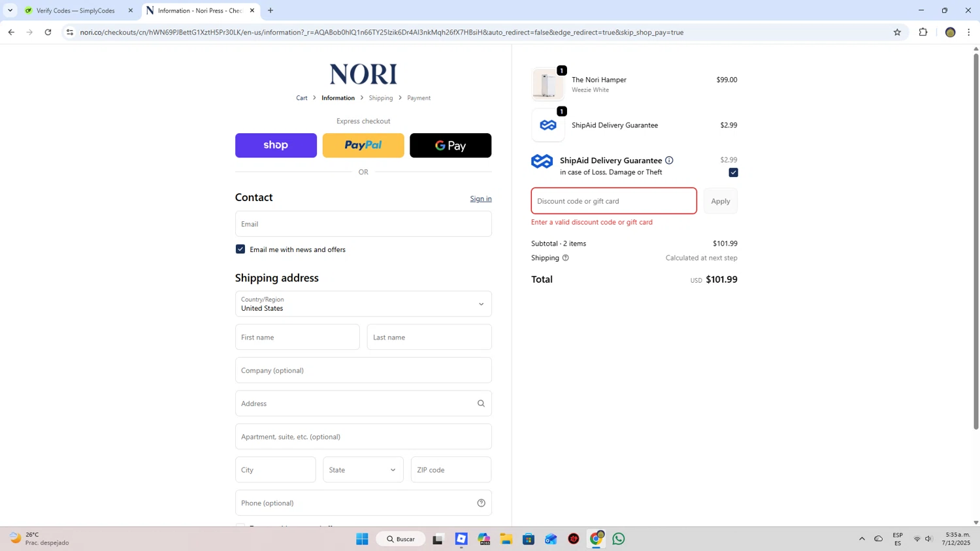
Task: Open the Chrome three-dot menu
Action: click(x=969, y=32)
